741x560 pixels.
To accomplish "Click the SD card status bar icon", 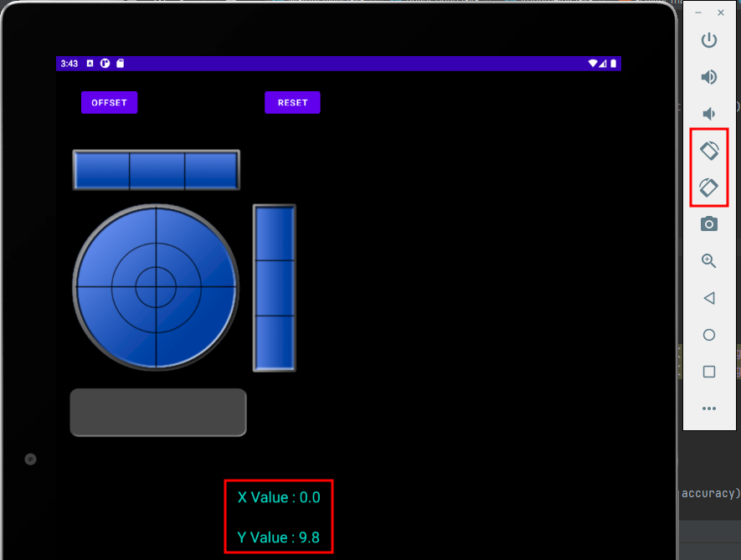I will click(120, 64).
